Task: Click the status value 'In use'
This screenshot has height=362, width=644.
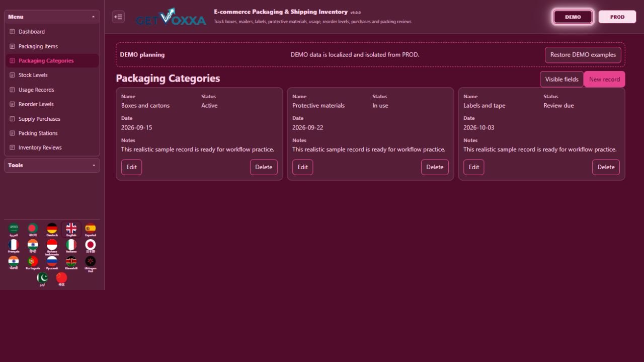Action: pyautogui.click(x=380, y=106)
